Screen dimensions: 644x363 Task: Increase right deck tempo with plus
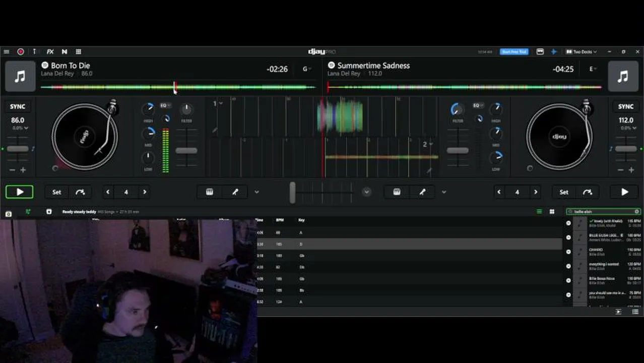pyautogui.click(x=631, y=170)
